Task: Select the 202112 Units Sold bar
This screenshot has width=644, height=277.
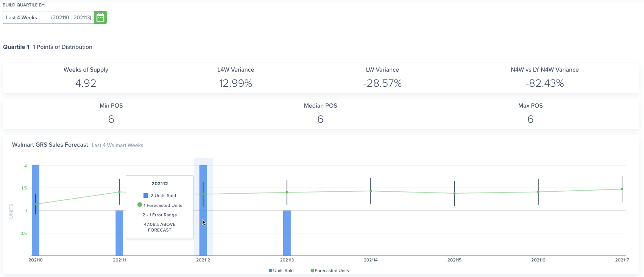Action: 203,210
